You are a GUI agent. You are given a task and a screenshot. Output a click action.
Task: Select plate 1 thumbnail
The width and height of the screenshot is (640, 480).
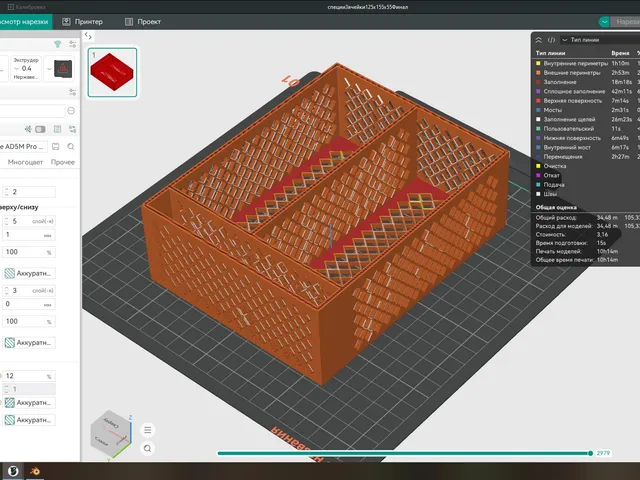pyautogui.click(x=112, y=72)
